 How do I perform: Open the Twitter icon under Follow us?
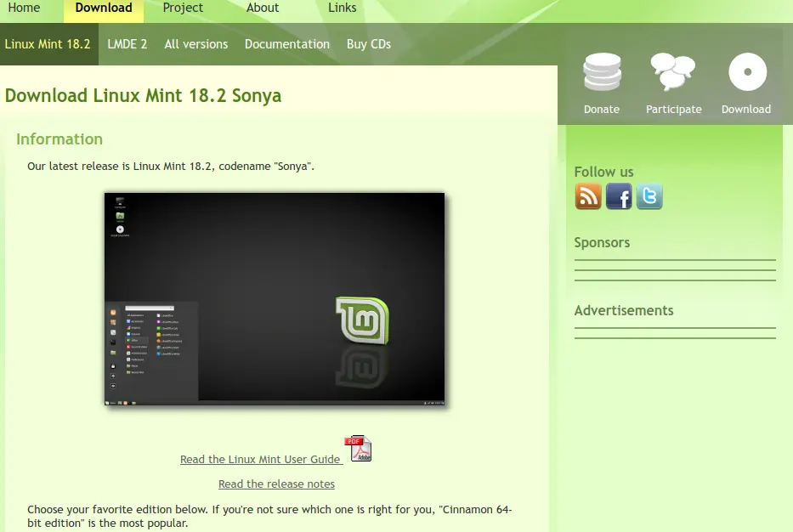[x=649, y=196]
